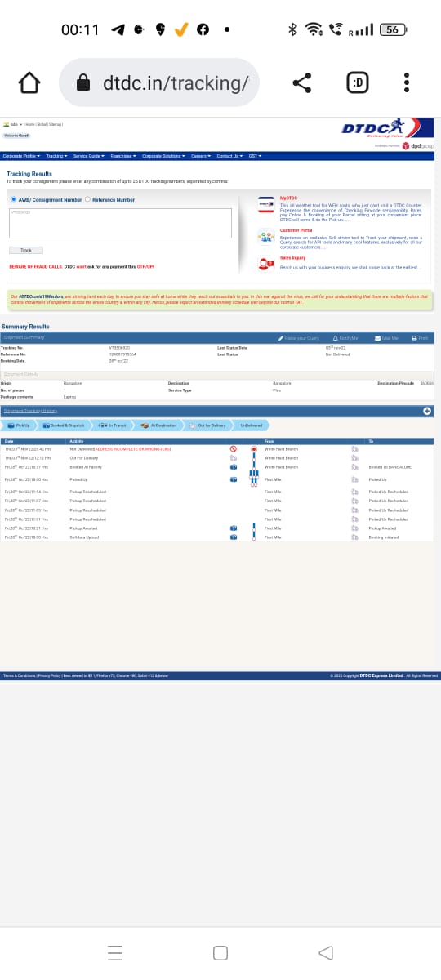Click the Sitemap link in top bar
Screen dimensions: 441x980
(56, 123)
